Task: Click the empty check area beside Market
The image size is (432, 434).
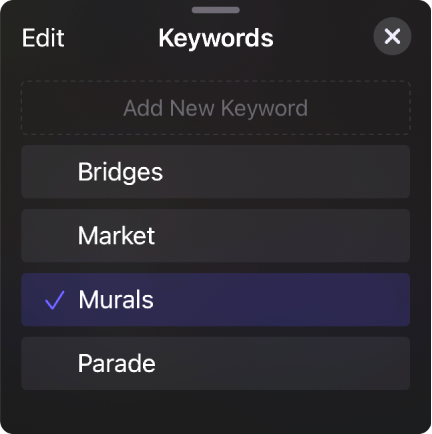Action: click(x=54, y=236)
